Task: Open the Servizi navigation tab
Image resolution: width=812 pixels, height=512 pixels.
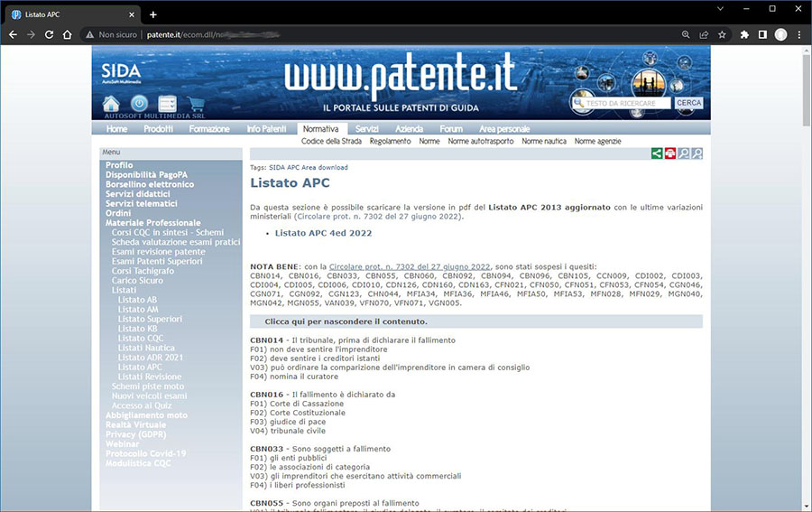Action: coord(366,129)
